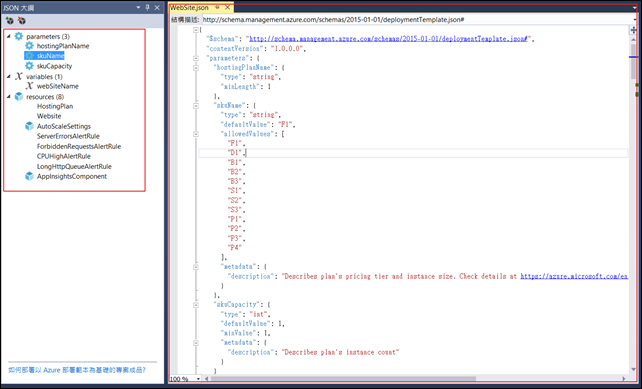Collapse the "skuCapacity" code block fold marker
Screen dimensions: 642x389
(x=196, y=305)
